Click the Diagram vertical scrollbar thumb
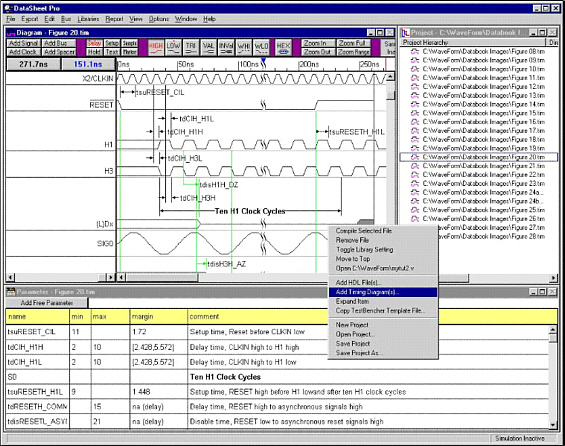 point(391,95)
